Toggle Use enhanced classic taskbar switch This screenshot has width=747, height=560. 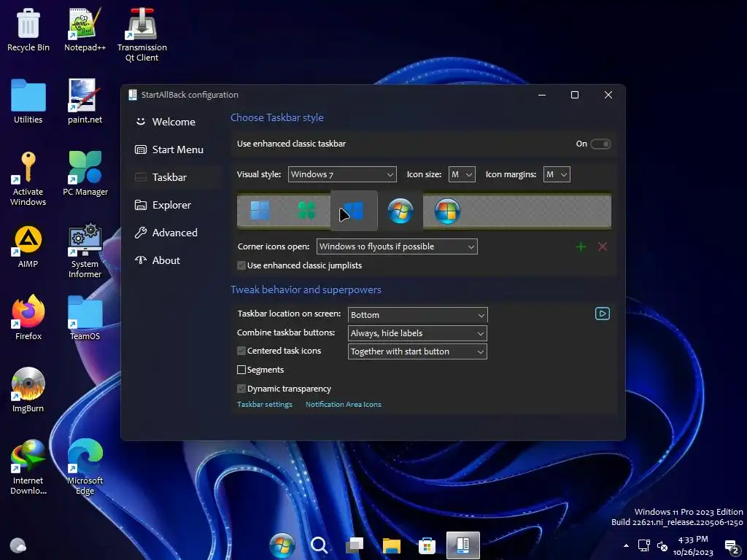(x=600, y=144)
